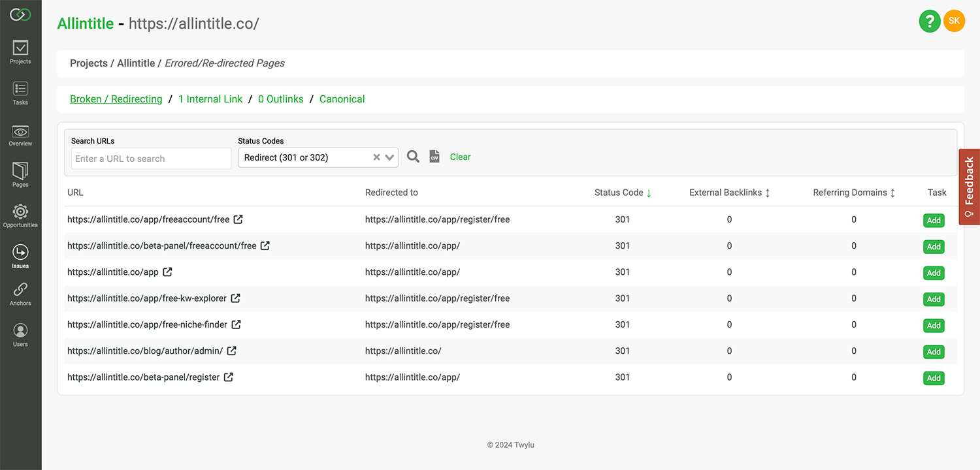Image resolution: width=980 pixels, height=470 pixels.
Task: Expand the Status Codes dropdown
Action: pos(390,157)
